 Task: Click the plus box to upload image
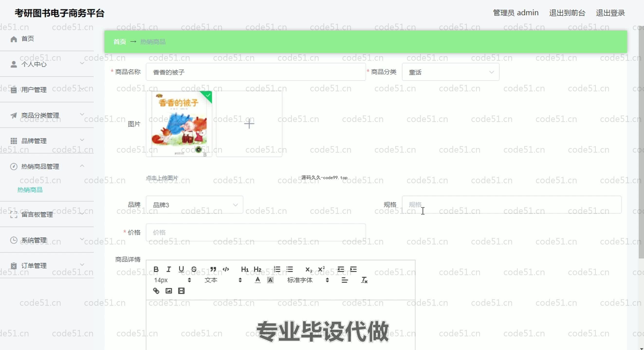coord(249,124)
